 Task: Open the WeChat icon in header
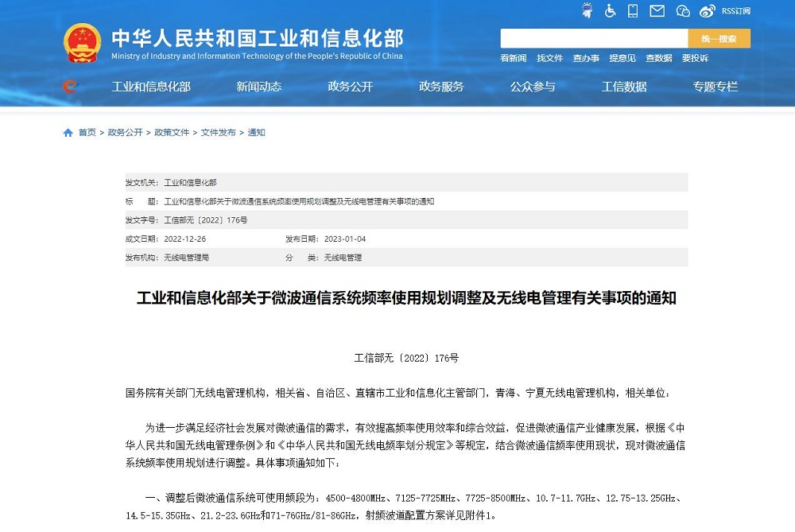point(682,11)
